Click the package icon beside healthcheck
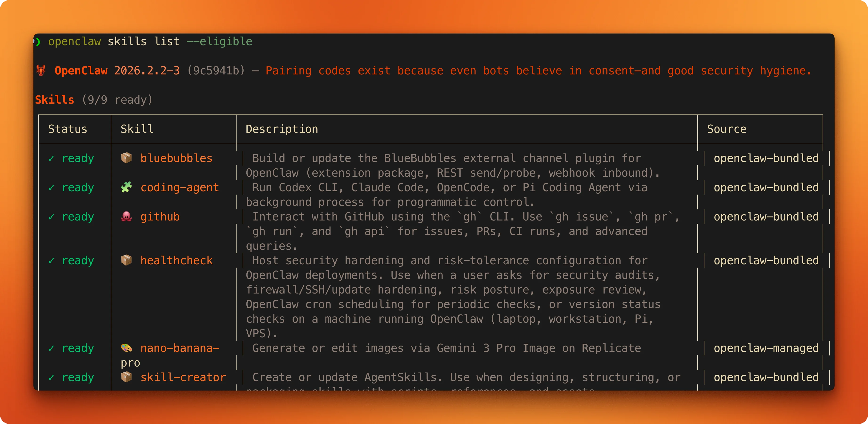 point(126,260)
